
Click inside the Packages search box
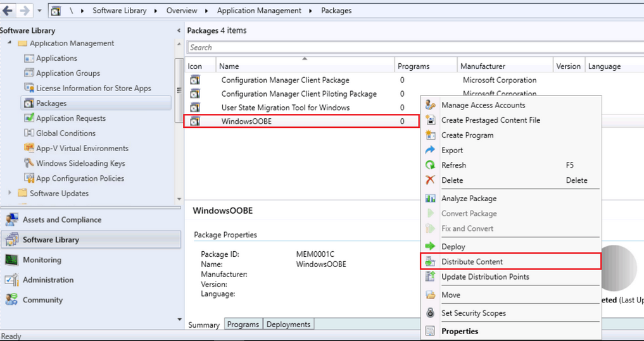pos(415,47)
